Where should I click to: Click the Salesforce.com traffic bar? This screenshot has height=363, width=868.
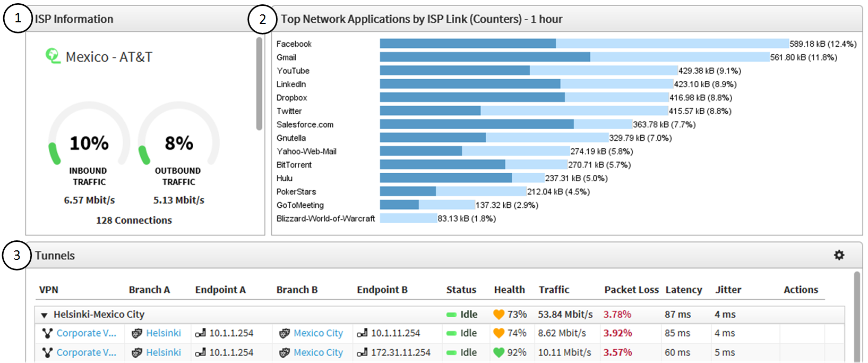(506, 124)
